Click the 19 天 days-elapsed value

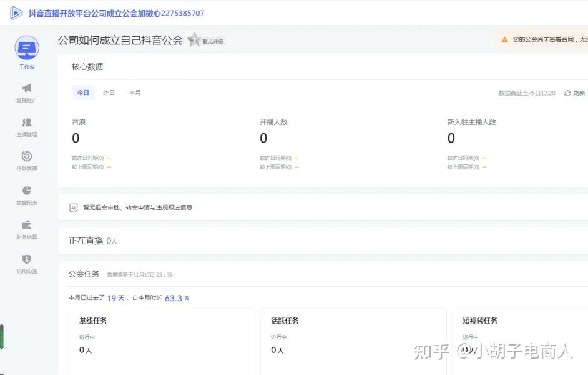click(116, 298)
